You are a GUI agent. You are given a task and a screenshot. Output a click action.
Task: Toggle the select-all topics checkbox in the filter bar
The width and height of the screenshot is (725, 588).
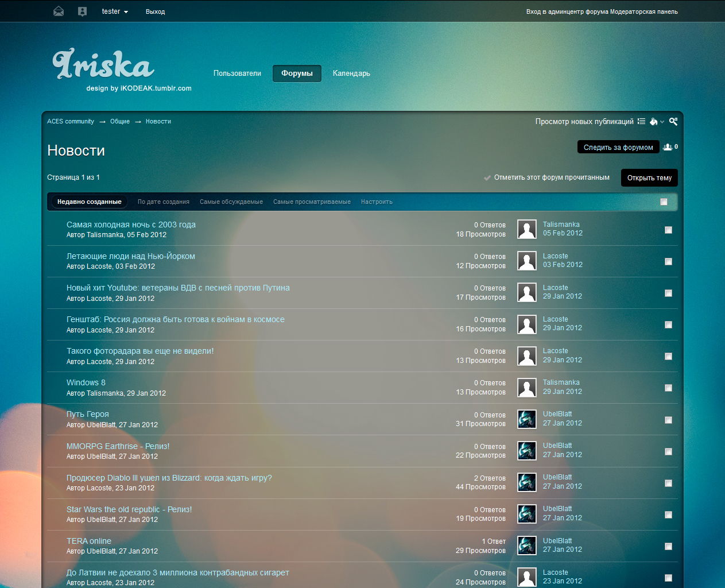click(664, 202)
